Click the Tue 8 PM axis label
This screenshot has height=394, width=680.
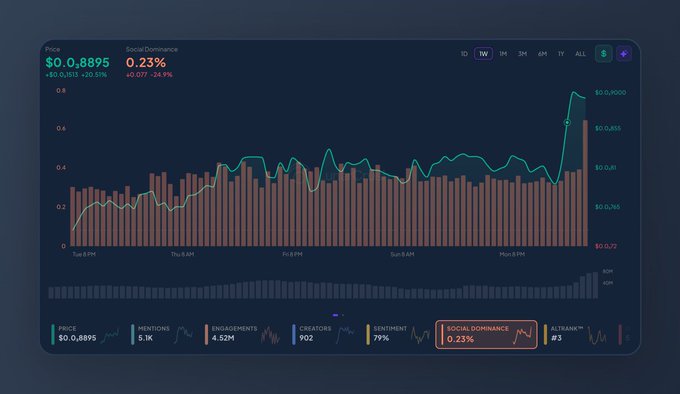pyautogui.click(x=84, y=254)
